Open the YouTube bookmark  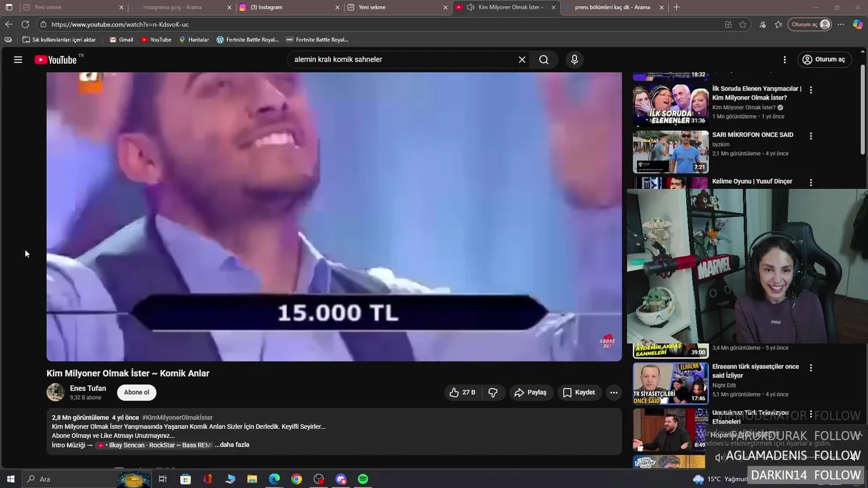[x=156, y=39]
